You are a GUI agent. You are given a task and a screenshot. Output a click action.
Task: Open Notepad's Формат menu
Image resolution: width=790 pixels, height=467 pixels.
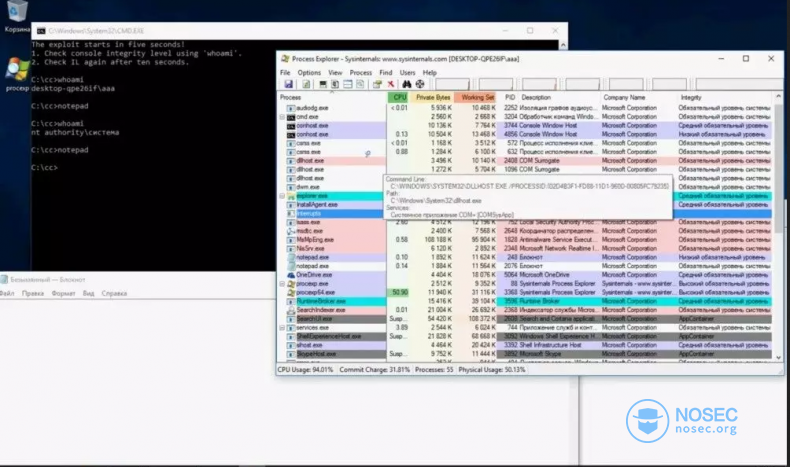pos(63,293)
